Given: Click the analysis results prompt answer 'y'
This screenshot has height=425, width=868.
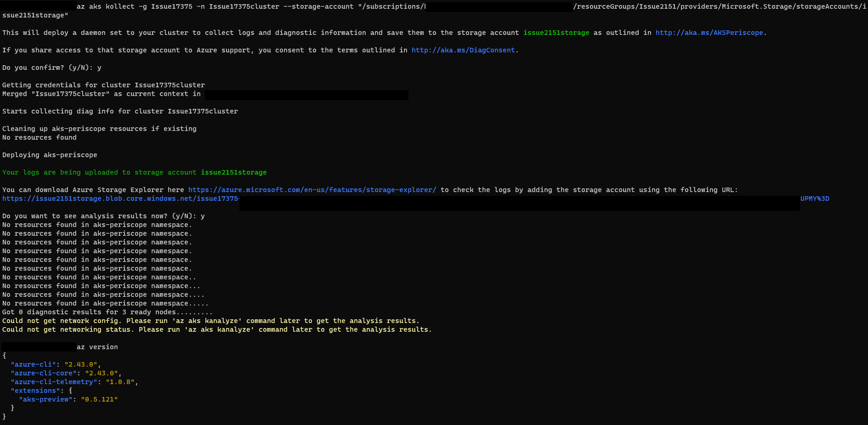Looking at the screenshot, I should pos(204,215).
